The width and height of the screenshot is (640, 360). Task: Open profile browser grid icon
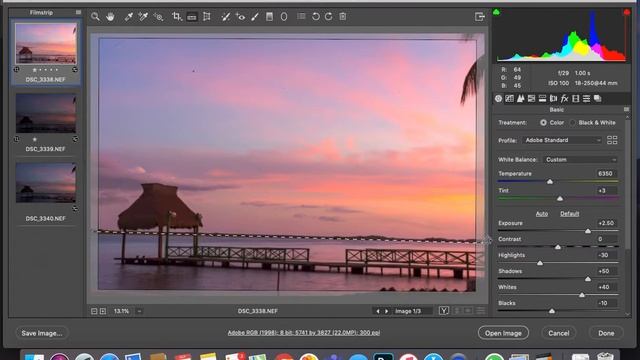pyautogui.click(x=612, y=140)
